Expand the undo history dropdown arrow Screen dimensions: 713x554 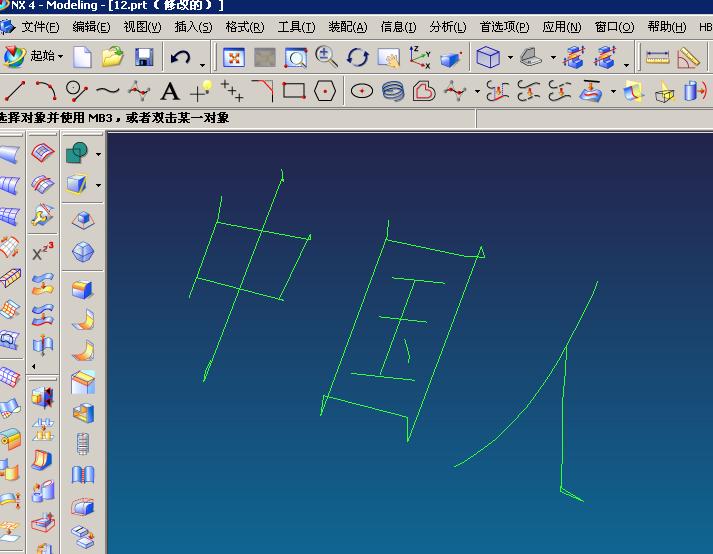click(202, 65)
